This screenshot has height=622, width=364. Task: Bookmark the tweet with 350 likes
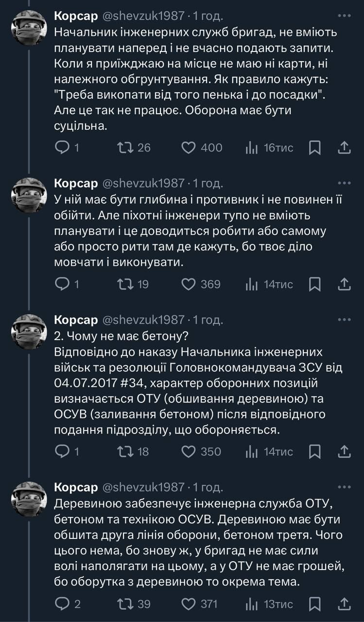pos(314,452)
